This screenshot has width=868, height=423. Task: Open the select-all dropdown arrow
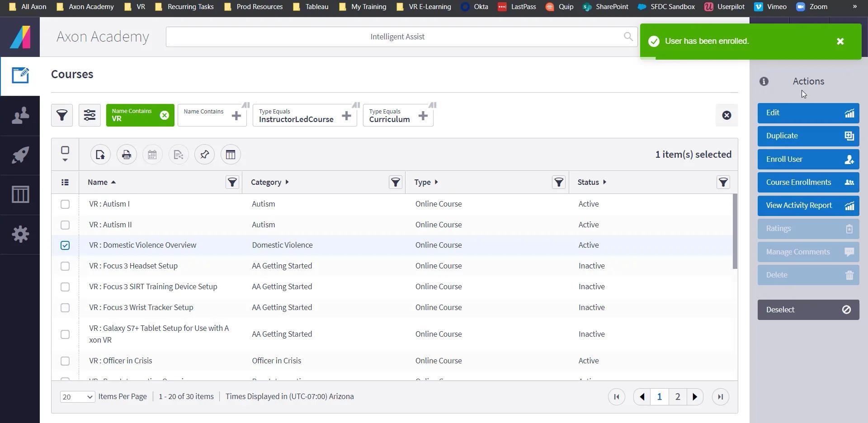point(65,160)
